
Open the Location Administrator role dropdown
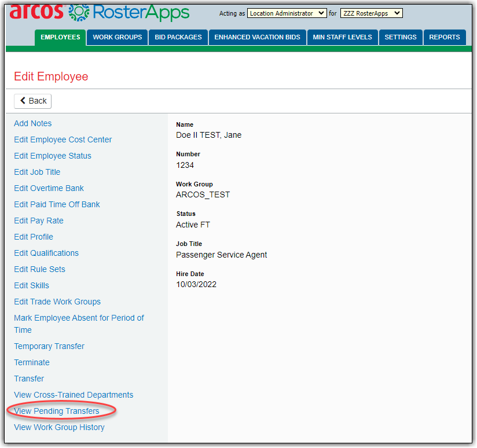287,13
